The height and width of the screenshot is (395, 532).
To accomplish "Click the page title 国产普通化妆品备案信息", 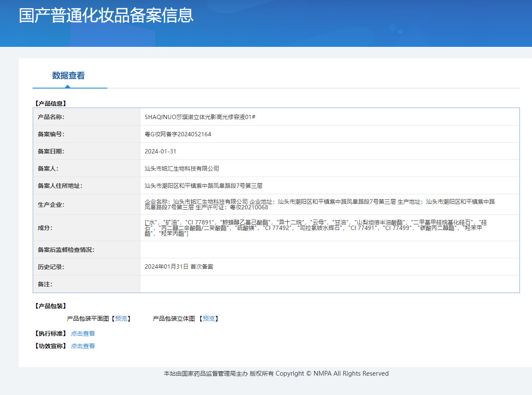I will point(106,15).
